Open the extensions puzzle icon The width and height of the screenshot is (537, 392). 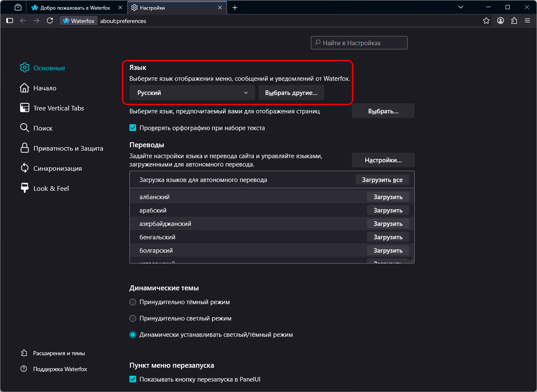point(514,20)
